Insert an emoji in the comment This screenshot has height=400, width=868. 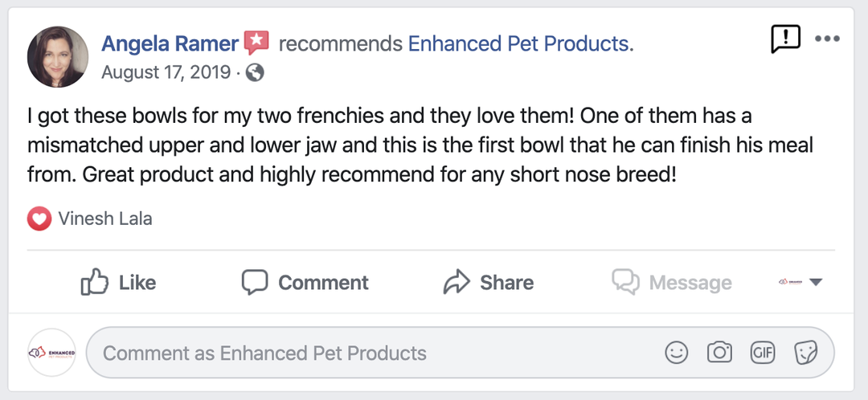678,352
